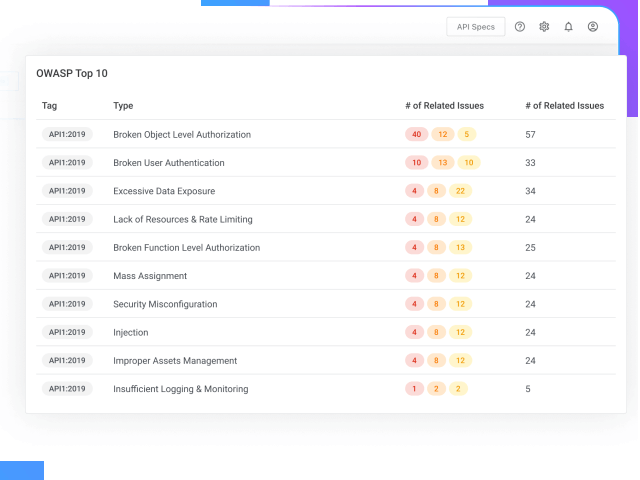The height and width of the screenshot is (480, 640).
Task: Select Security Misconfiguration entry
Action: [x=326, y=304]
